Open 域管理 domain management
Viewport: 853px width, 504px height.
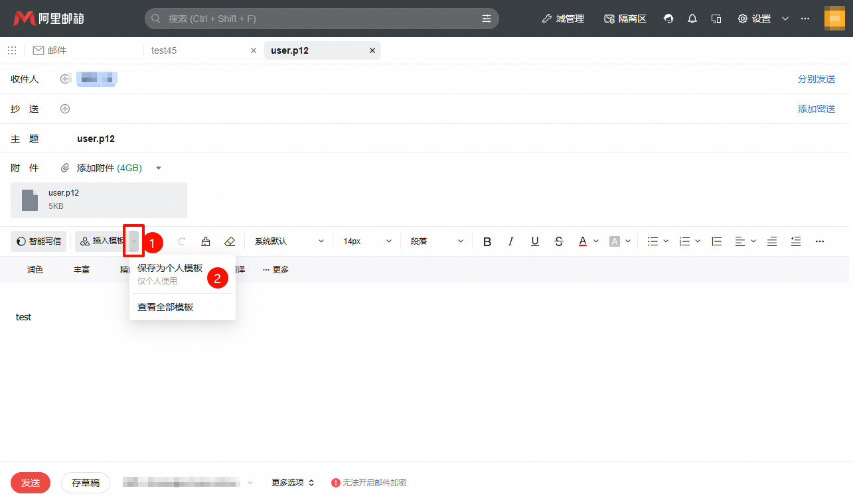(x=563, y=19)
